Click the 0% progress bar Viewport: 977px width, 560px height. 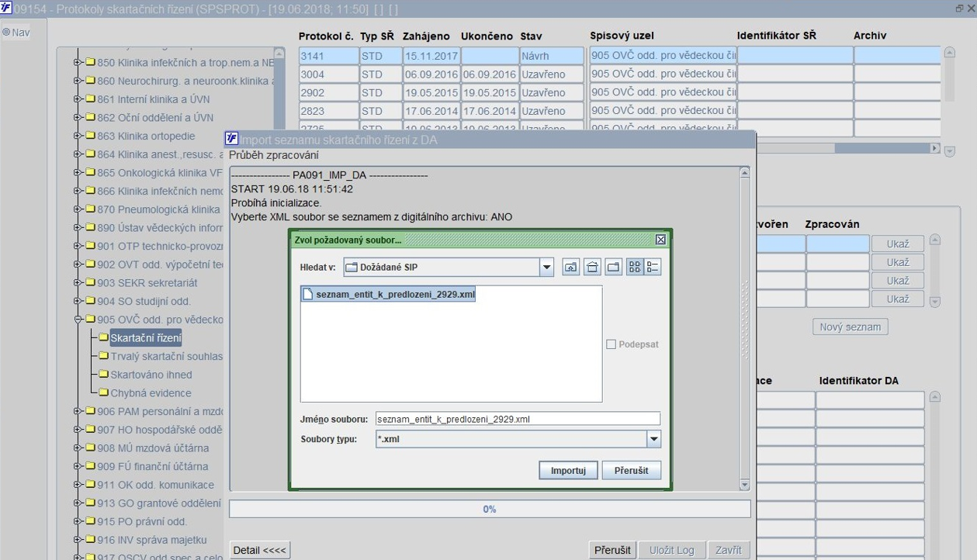coord(490,510)
